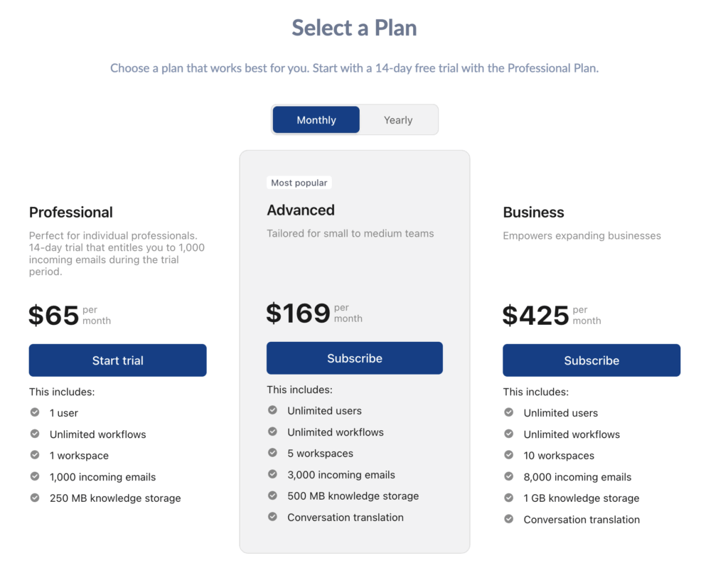This screenshot has height=568, width=728.
Task: Subscribe to the Business plan
Action: (x=591, y=360)
